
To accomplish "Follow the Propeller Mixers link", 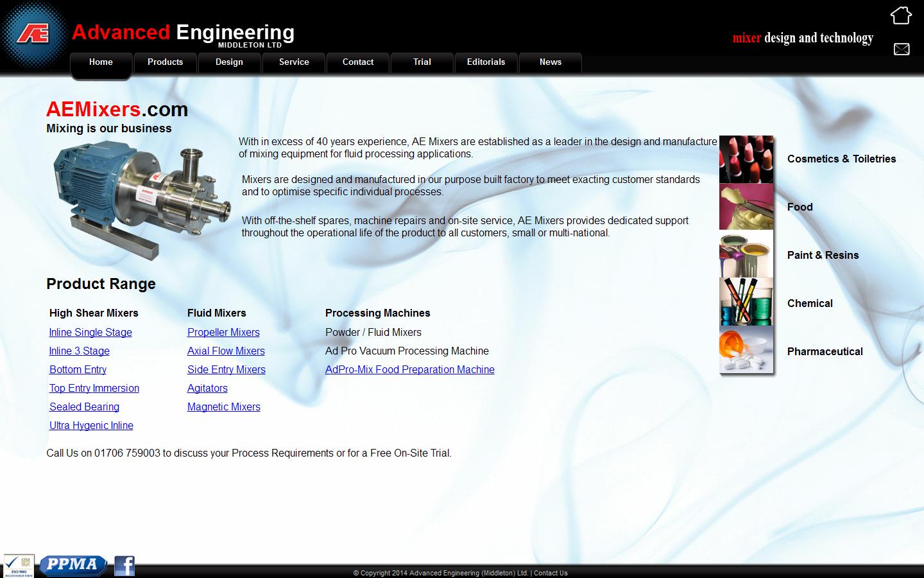I will (x=223, y=333).
